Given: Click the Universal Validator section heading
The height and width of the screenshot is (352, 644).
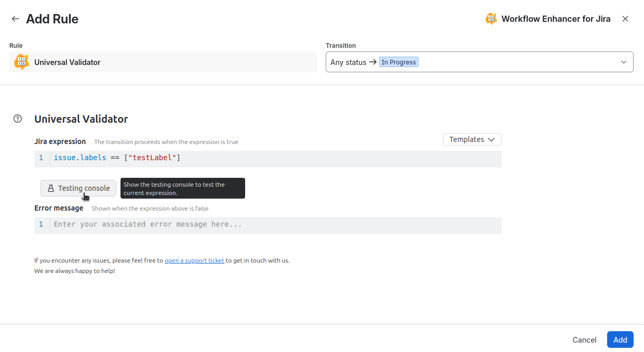Looking at the screenshot, I should (x=81, y=119).
